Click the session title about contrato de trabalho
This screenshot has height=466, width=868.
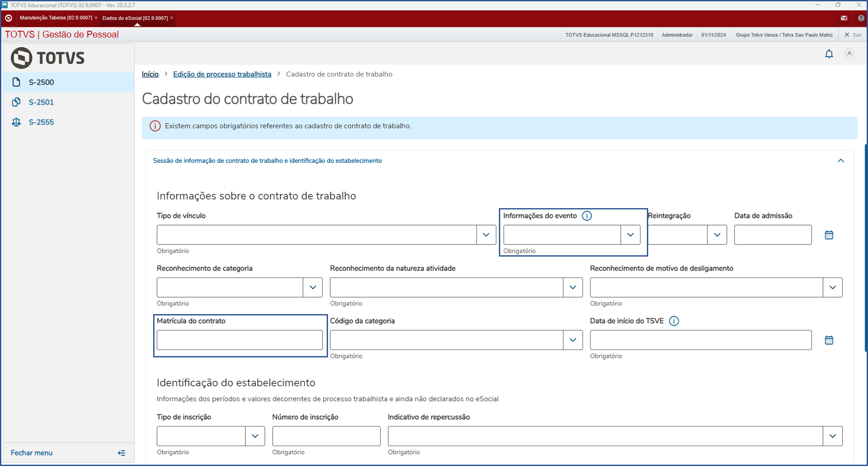click(x=267, y=161)
